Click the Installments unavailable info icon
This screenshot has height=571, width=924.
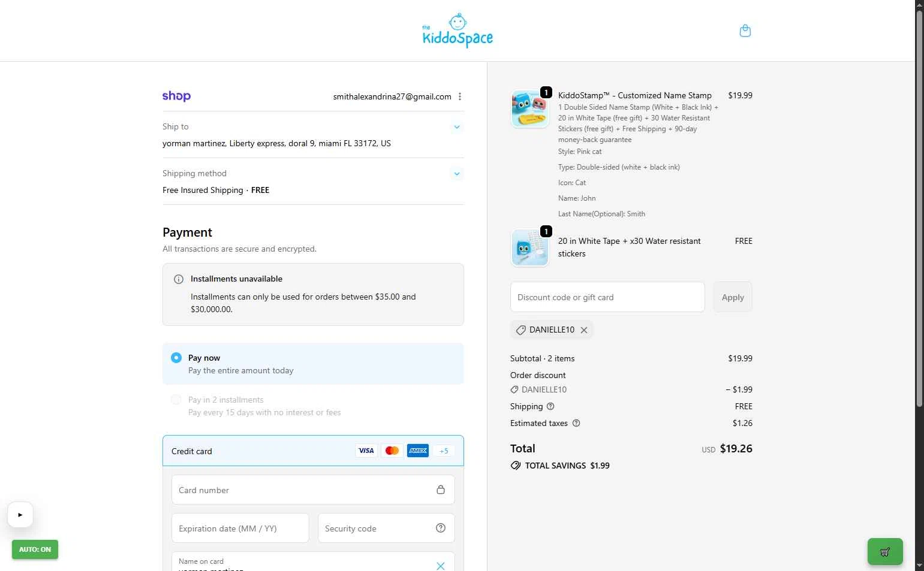tap(179, 279)
